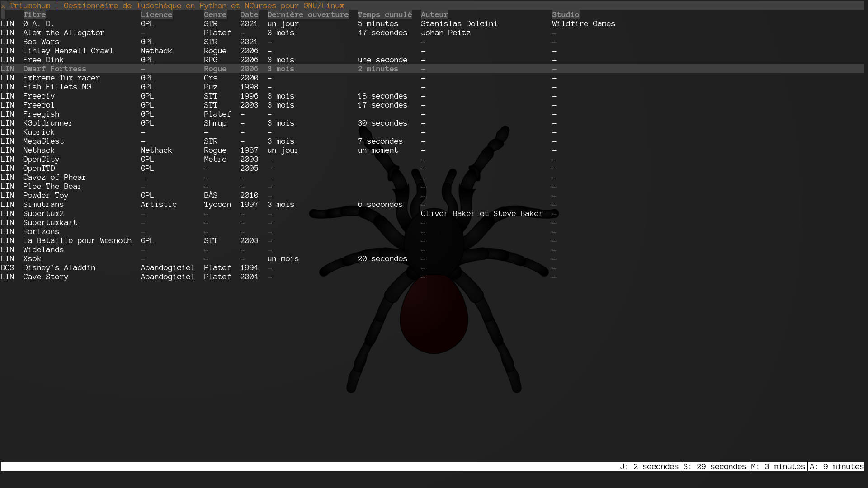Click the Dernière ouverture column header
This screenshot has width=868, height=488.
point(308,15)
